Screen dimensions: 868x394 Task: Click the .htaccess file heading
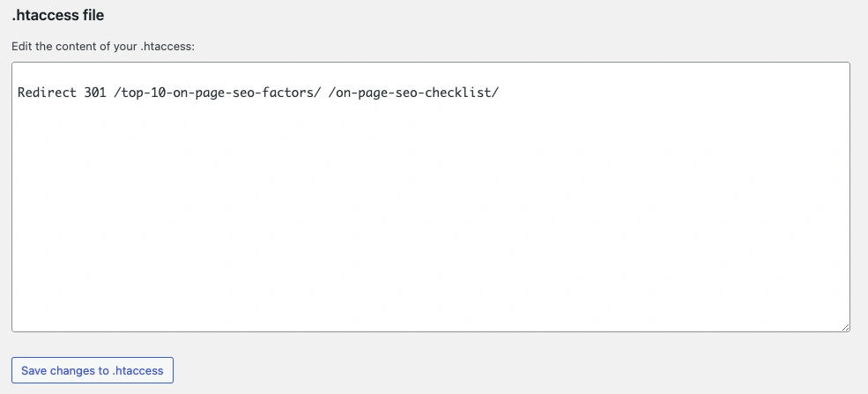[57, 15]
